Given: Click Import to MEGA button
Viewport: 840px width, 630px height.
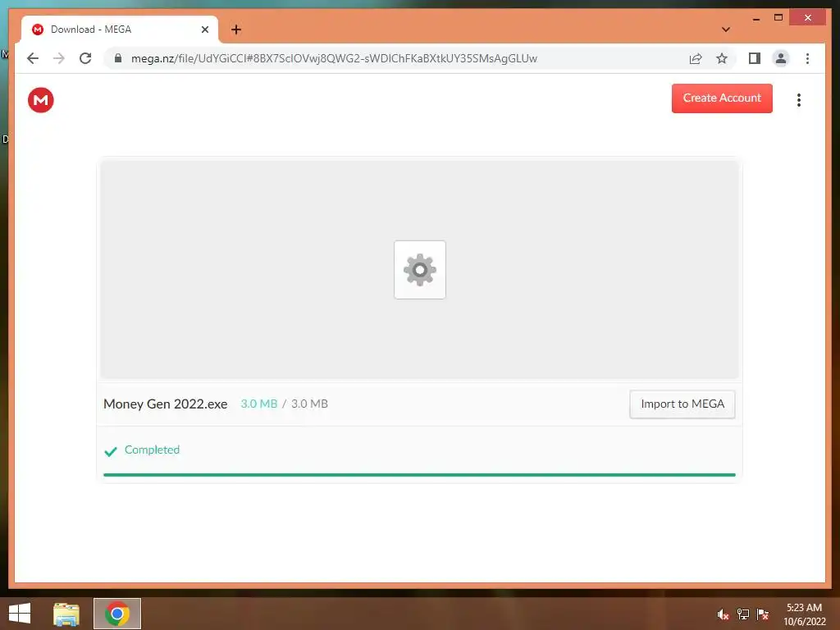Looking at the screenshot, I should [682, 404].
